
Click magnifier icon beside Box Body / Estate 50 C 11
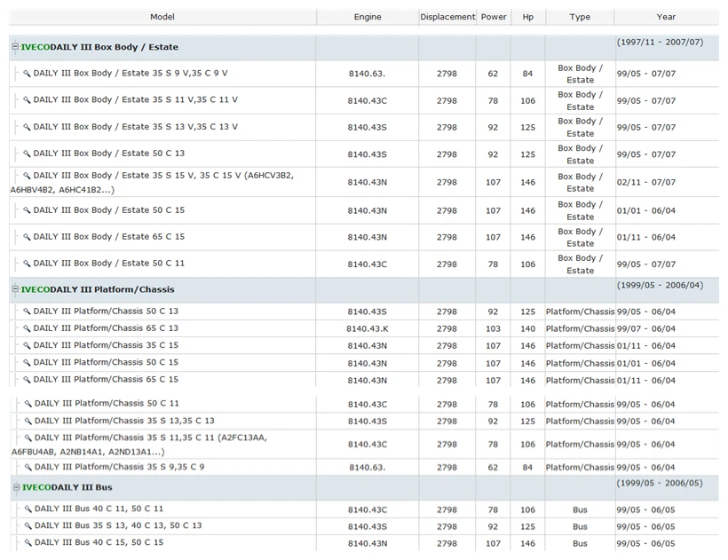click(27, 263)
